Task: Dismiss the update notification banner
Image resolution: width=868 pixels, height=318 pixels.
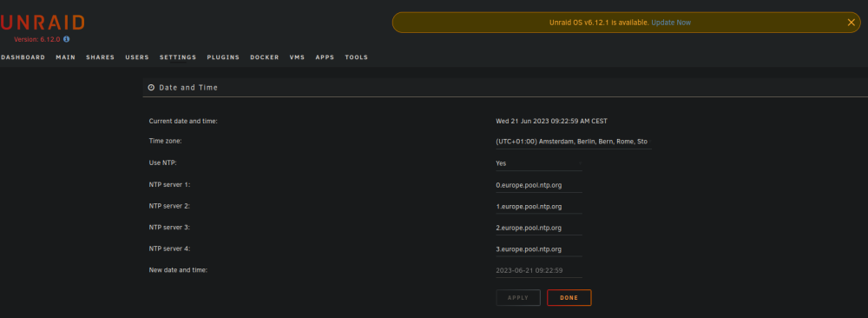Action: 851,23
